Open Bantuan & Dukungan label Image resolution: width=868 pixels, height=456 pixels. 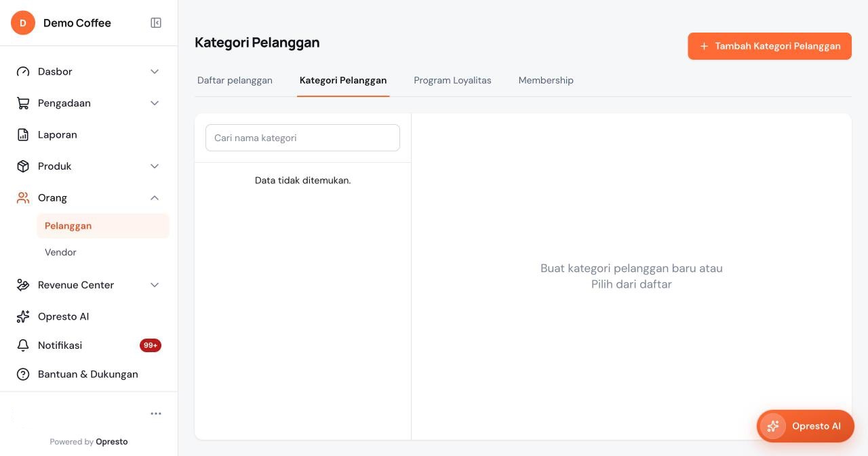click(x=88, y=375)
